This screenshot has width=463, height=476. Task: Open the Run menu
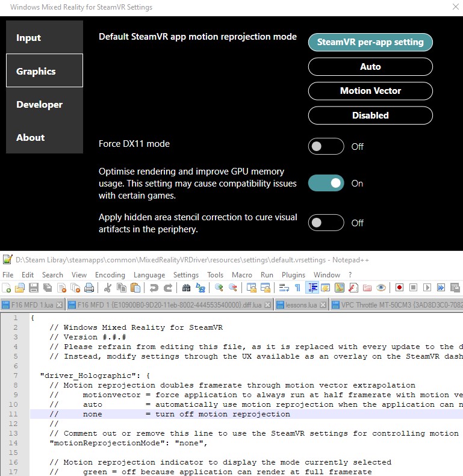267,275
